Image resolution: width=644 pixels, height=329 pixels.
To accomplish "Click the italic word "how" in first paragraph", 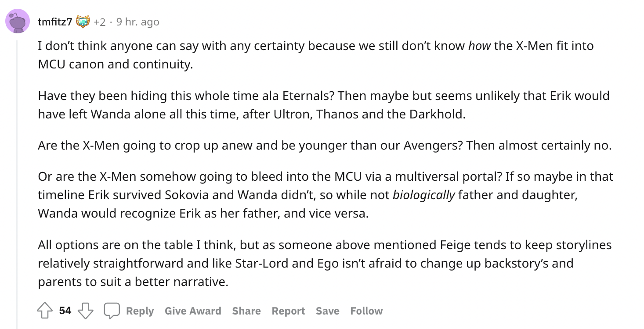I will [479, 46].
